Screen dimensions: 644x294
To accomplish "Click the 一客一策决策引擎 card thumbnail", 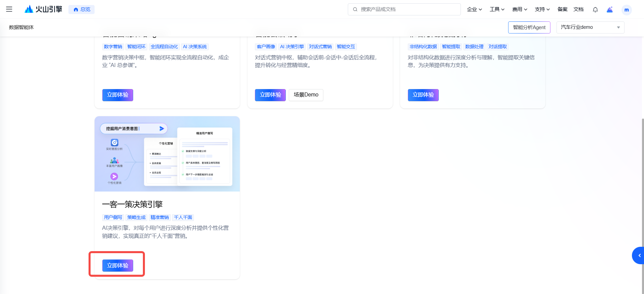I will pyautogui.click(x=167, y=154).
